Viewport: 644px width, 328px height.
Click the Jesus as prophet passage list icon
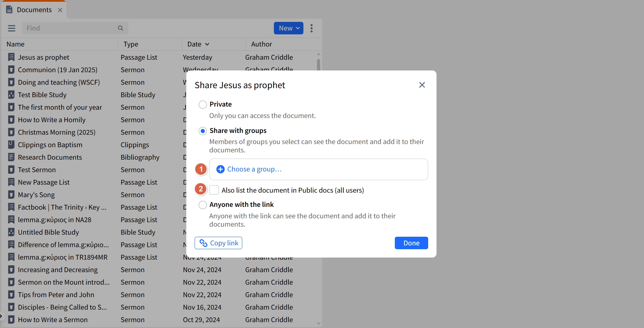[11, 57]
